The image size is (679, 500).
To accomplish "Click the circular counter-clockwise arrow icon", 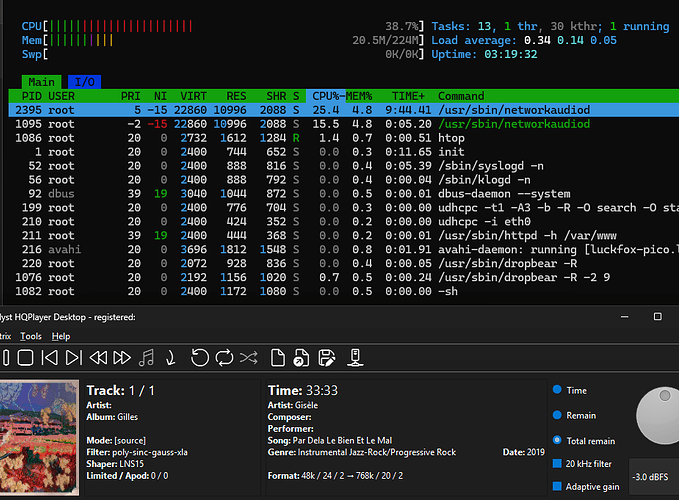I will click(x=200, y=358).
